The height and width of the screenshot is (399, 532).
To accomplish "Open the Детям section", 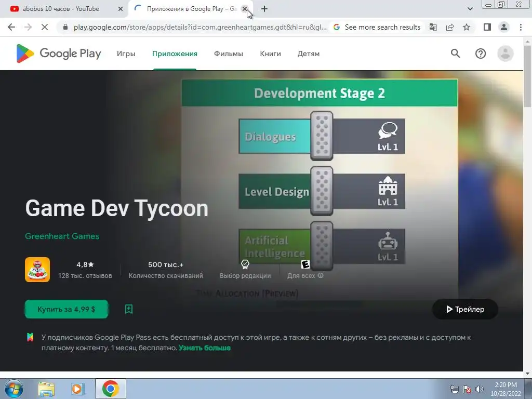I will pos(309,54).
